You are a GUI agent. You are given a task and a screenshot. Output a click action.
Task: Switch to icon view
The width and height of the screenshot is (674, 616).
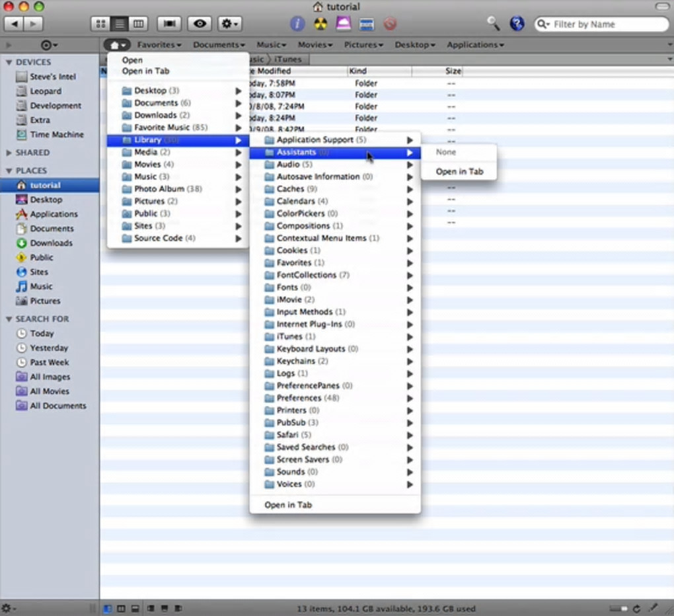coord(100,24)
